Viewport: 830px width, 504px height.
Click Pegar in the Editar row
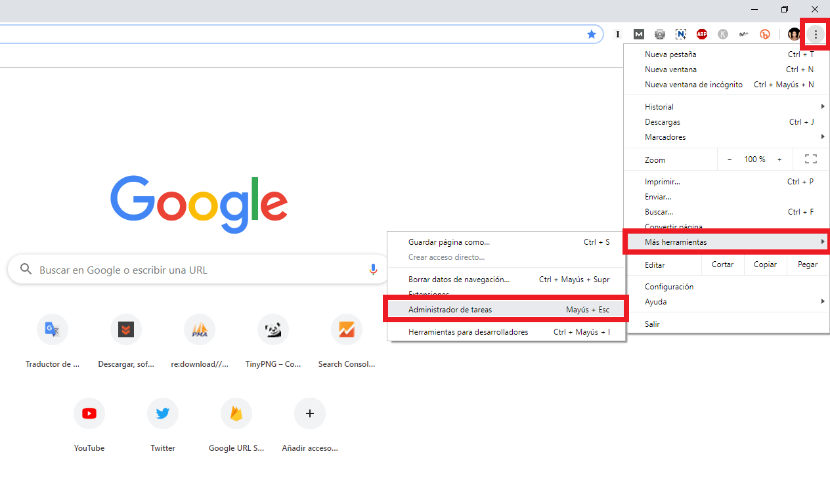tap(807, 264)
